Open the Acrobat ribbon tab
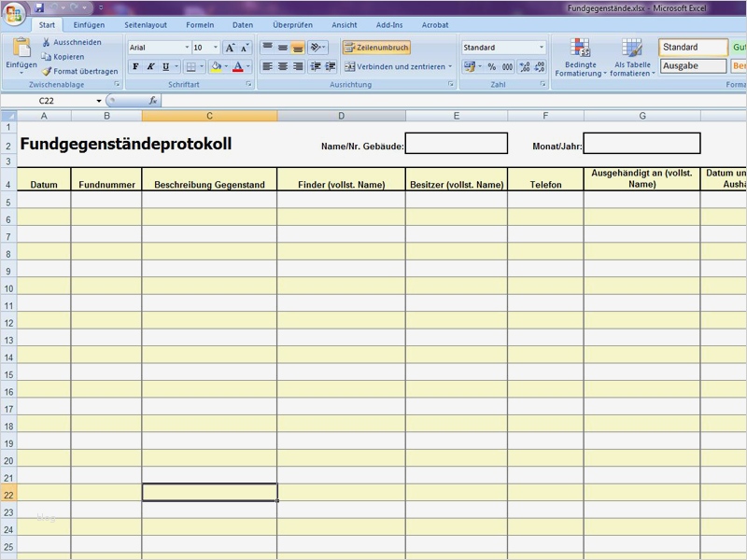 [434, 25]
